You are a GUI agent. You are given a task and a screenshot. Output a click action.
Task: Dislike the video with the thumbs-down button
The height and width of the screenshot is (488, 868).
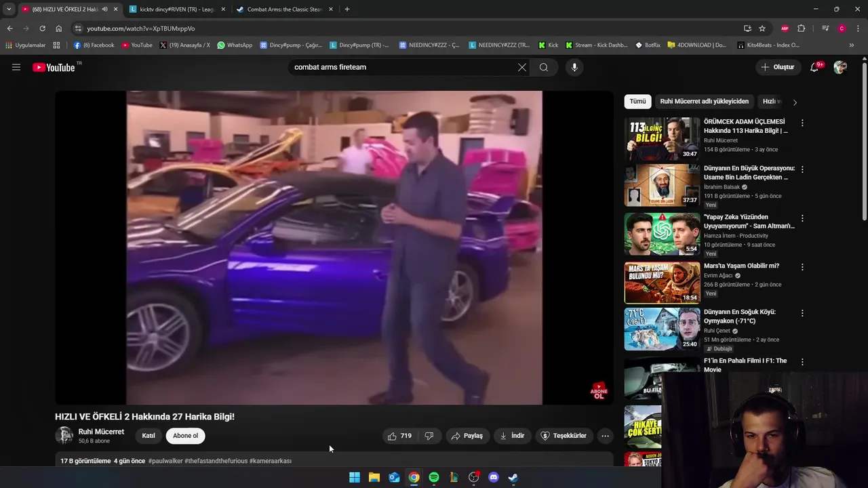point(429,436)
